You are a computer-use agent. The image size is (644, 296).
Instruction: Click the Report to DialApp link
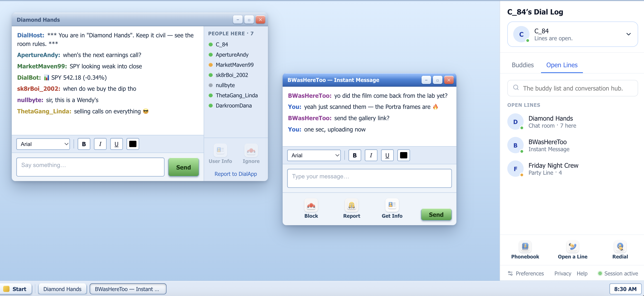236,174
